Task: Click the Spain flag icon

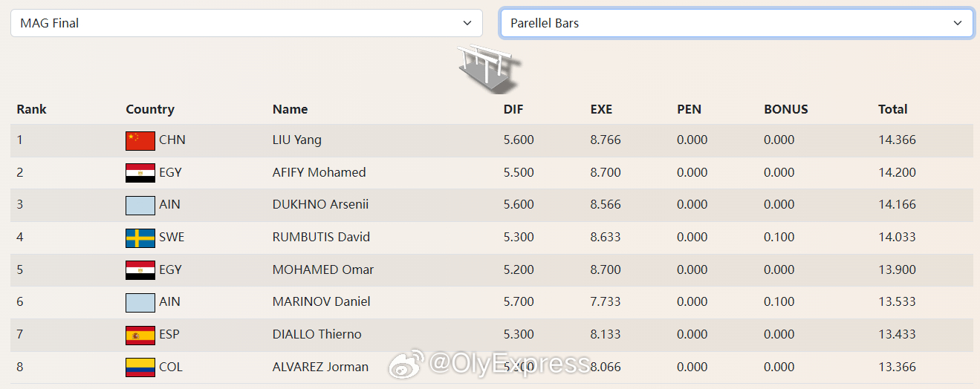Action: click(140, 335)
